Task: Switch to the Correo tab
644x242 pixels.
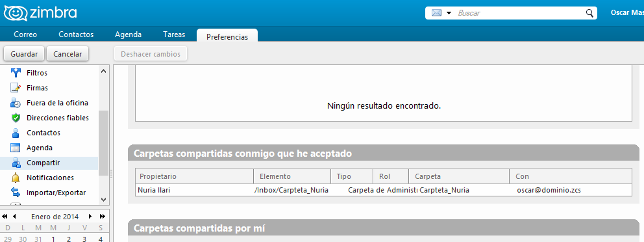Action: pos(25,34)
